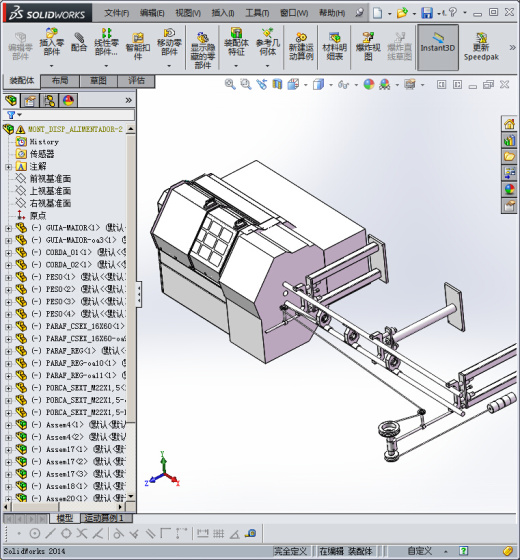Viewport: 520px width, 560px height.
Task: Open File Explorer task pane icon
Action: click(509, 156)
